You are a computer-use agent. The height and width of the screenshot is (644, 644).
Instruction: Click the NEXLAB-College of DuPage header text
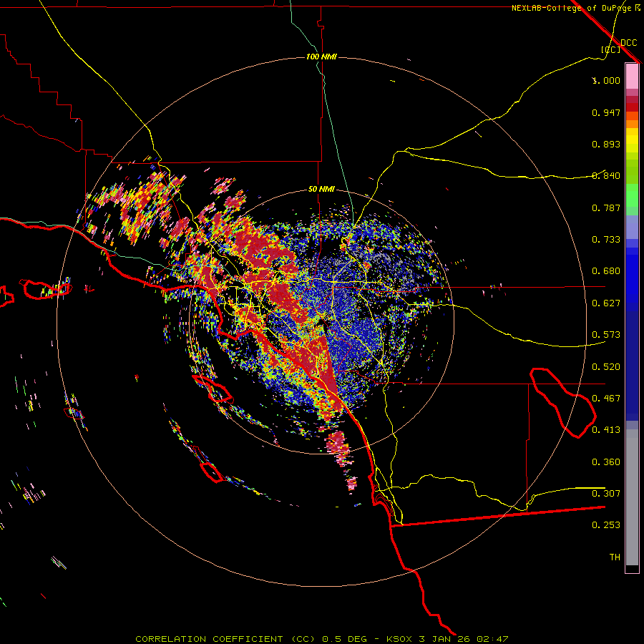coord(572,8)
